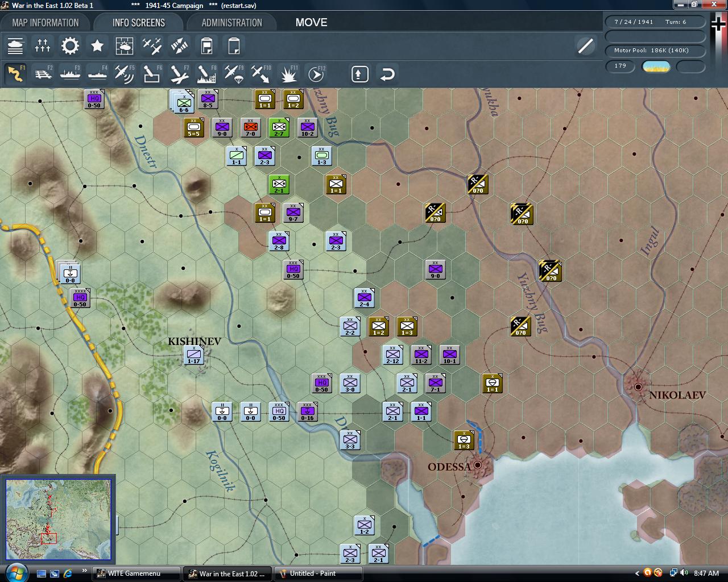The height and width of the screenshot is (582, 728).
Task: Open the Order of Battle tank icon
Action: pyautogui.click(x=15, y=45)
